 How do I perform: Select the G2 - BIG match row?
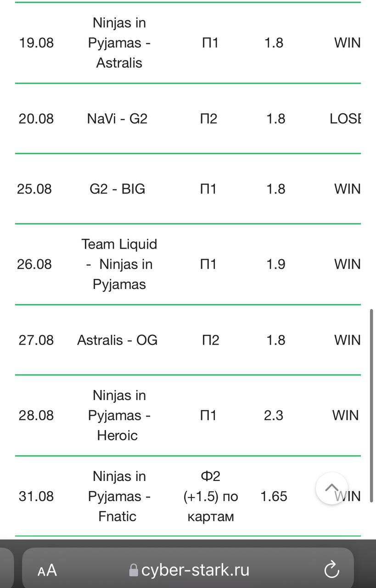coord(188,189)
